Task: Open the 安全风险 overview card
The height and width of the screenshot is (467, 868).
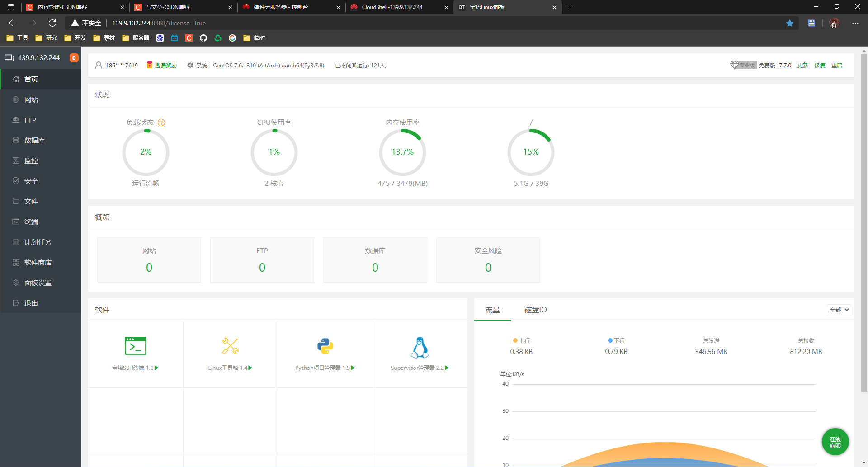Action: [488, 260]
